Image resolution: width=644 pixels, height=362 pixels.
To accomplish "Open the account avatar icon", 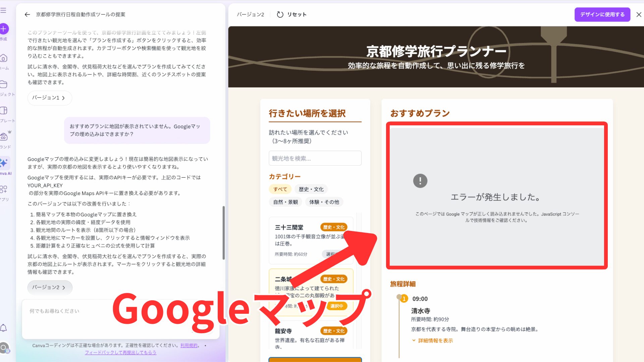I will point(4,348).
